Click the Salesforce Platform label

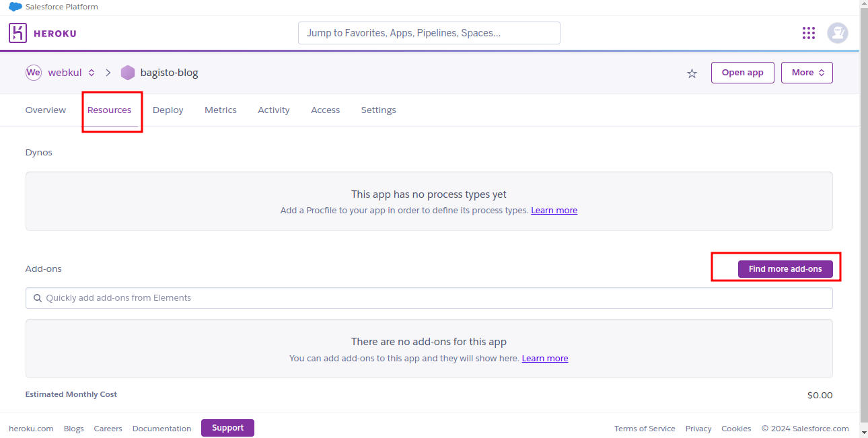click(62, 7)
